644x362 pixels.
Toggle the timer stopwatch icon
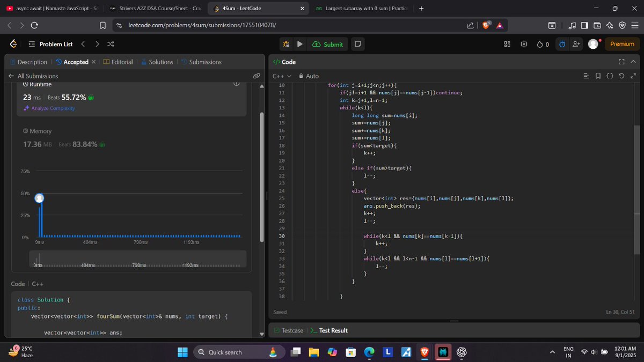pyautogui.click(x=562, y=44)
